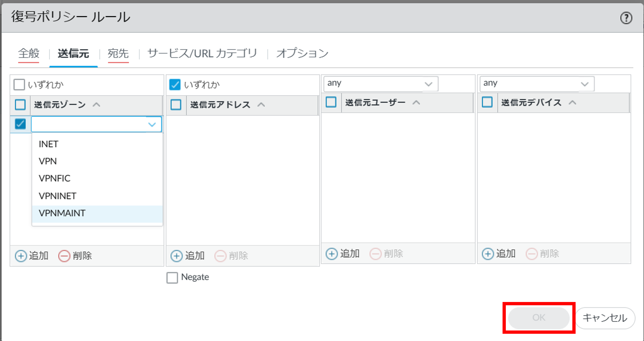Screen dimensions: 644x341
Task: Sort by 送信元アドレス column arrow
Action: pyautogui.click(x=261, y=105)
